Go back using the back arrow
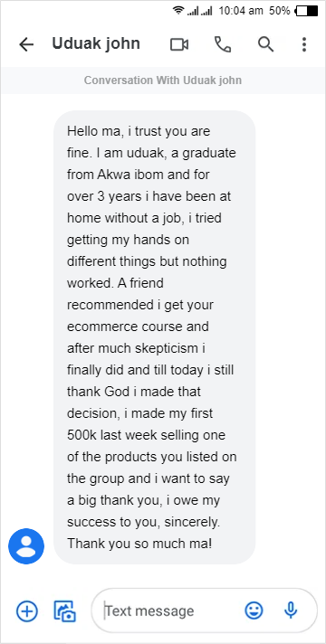 click(x=26, y=44)
